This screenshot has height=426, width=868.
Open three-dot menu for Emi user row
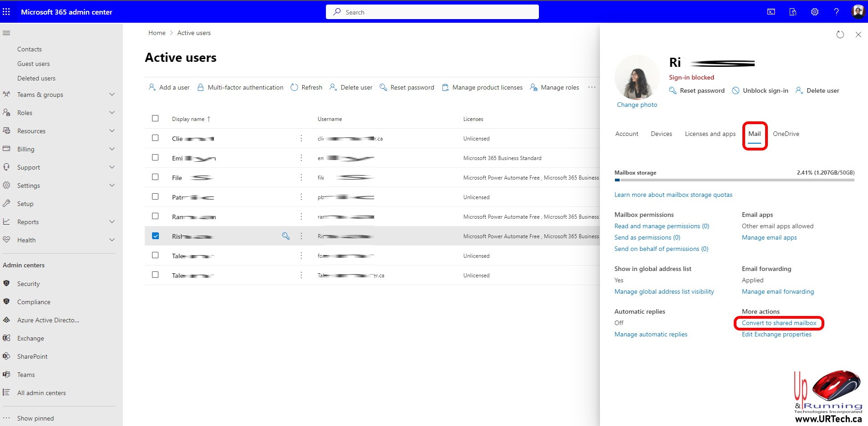[x=301, y=158]
